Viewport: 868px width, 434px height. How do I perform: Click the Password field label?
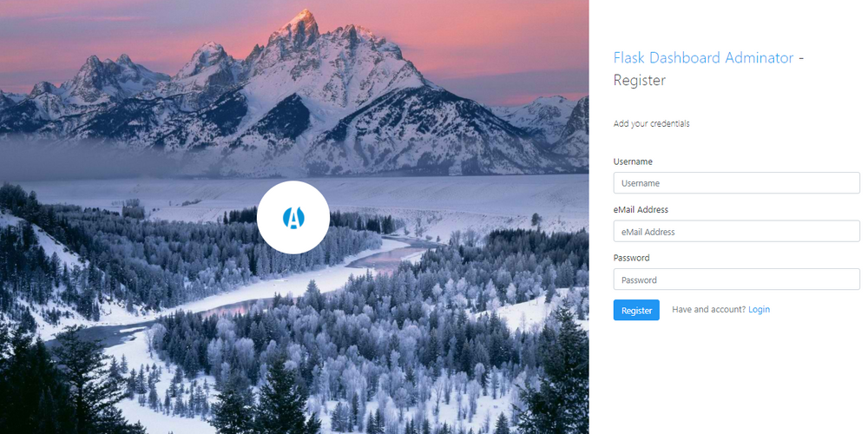pos(631,258)
